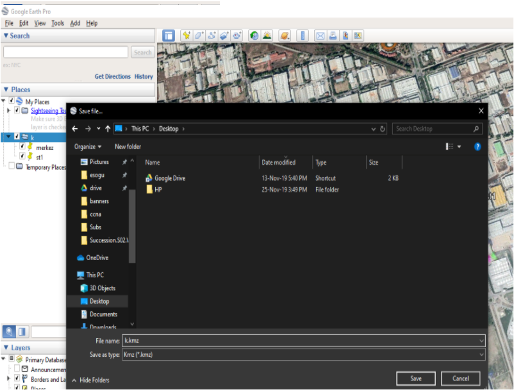Click the Save Image toolbar icon
Viewport: 532px width, 392px height.
(x=345, y=36)
